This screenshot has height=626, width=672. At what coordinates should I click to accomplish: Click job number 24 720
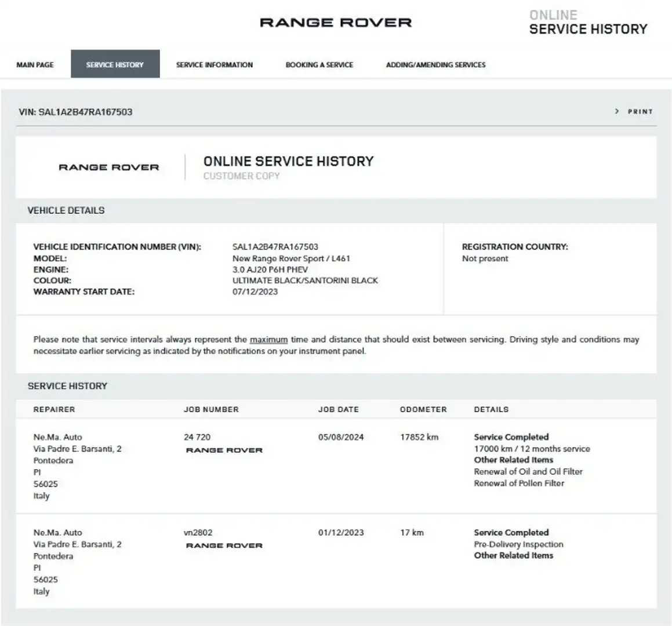pyautogui.click(x=197, y=437)
